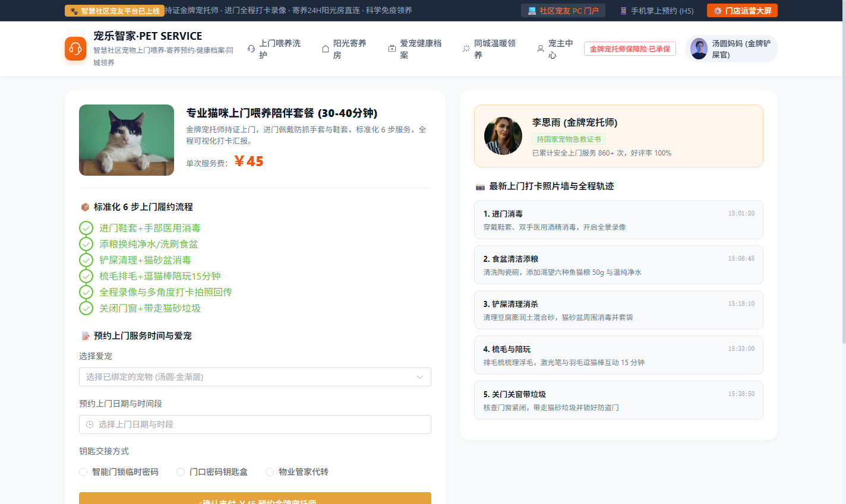Go to 同城温暖领养 nav item
Image resolution: width=846 pixels, height=504 pixels.
click(490, 49)
